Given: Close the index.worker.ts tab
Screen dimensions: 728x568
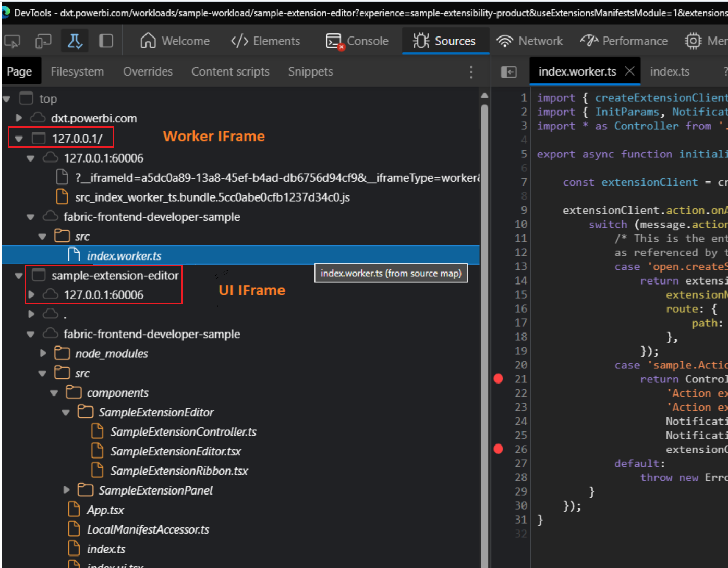Looking at the screenshot, I should click(x=630, y=71).
